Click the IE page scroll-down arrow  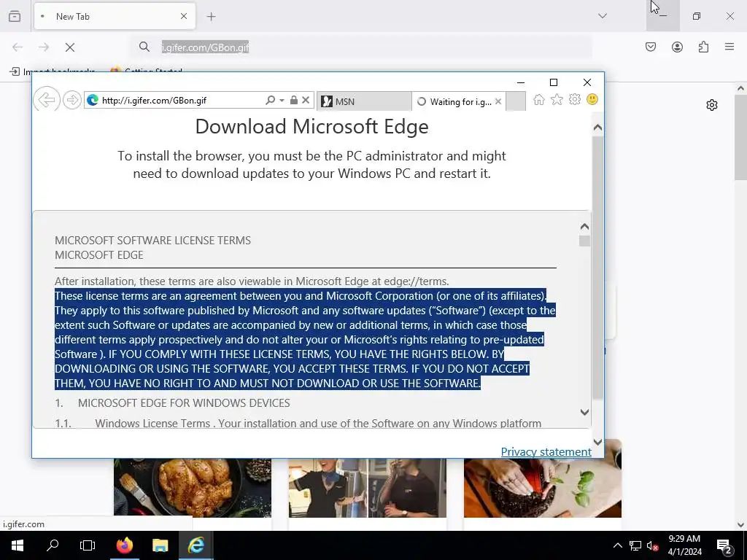point(597,442)
